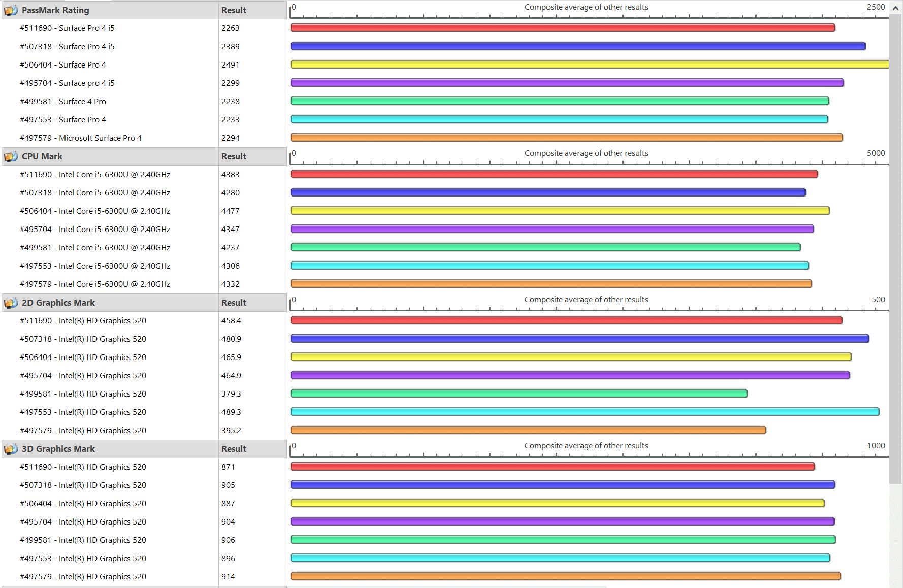Click the 2D Graphics result 489.3

coord(231,412)
